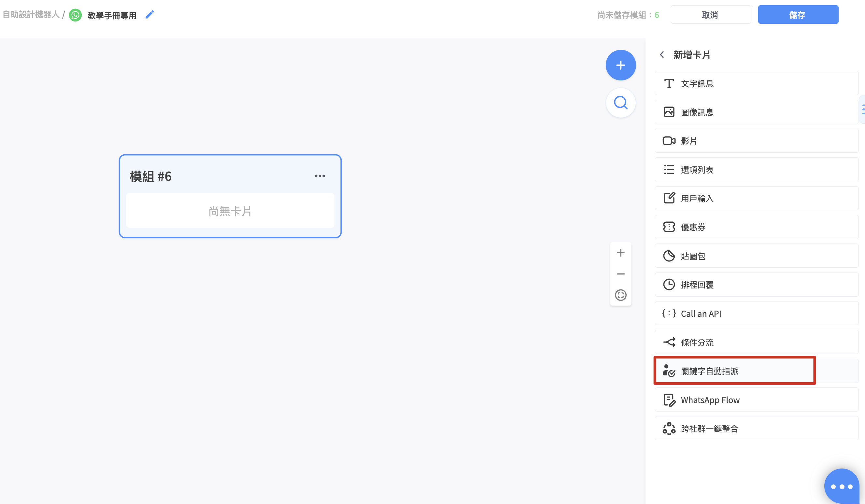Click the 選項列表 list icon
The image size is (865, 504).
[x=669, y=170]
